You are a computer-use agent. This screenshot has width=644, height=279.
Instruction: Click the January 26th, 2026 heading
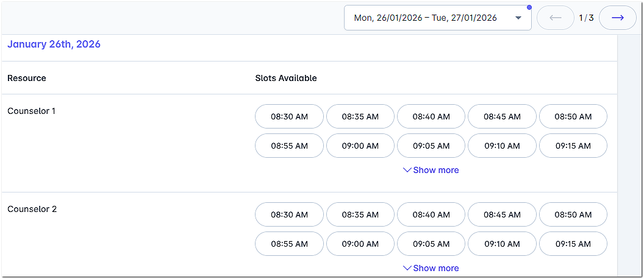coord(54,44)
